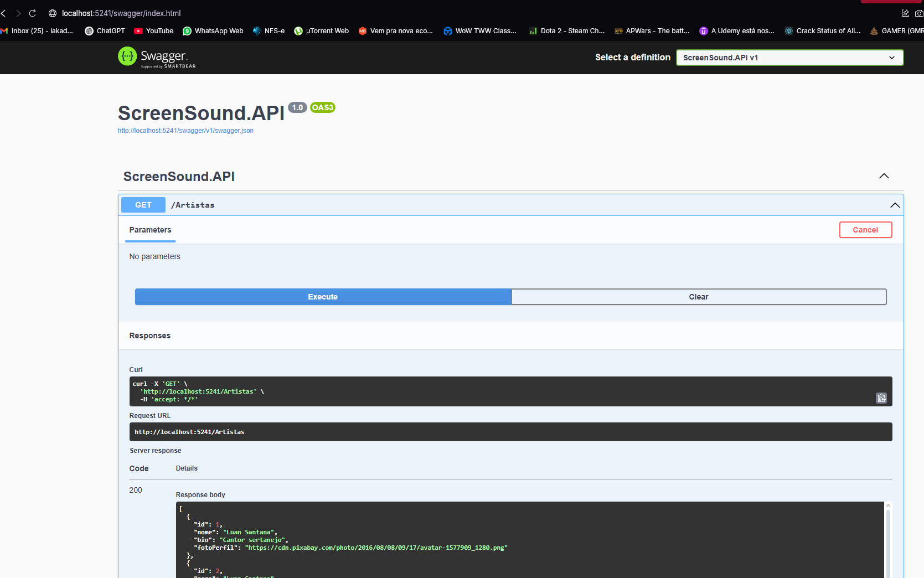The width and height of the screenshot is (924, 578).
Task: Open the Crack Status of All bookmark
Action: (823, 31)
